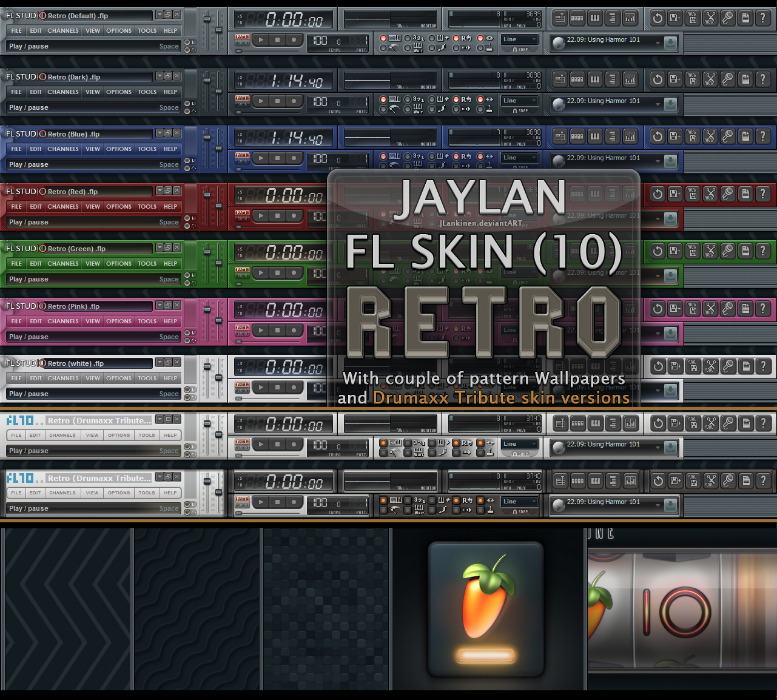Image resolution: width=777 pixels, height=700 pixels.
Task: Open playlist view in light Drumaxx Tribute toolbar
Action: (x=560, y=423)
